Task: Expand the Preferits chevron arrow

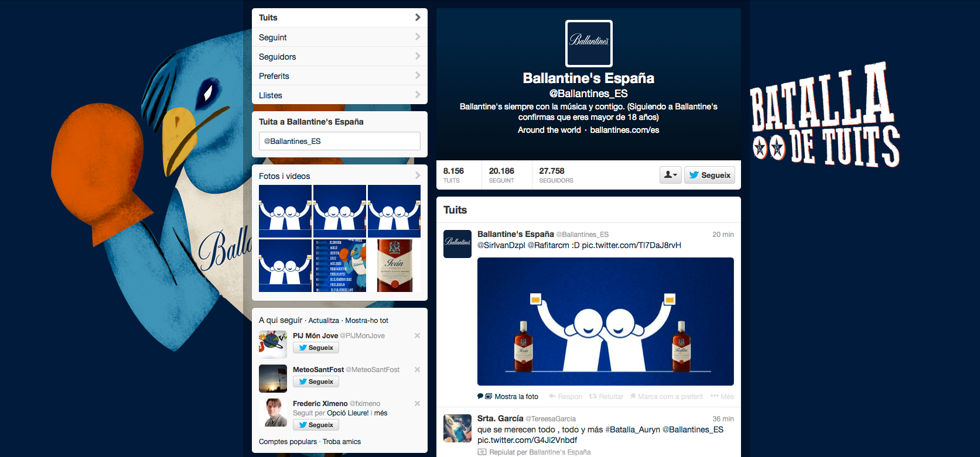Action: click(x=418, y=75)
